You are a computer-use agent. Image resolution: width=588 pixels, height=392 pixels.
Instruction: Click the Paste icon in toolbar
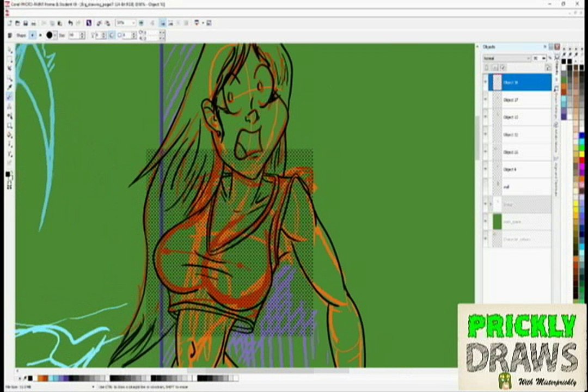60,23
